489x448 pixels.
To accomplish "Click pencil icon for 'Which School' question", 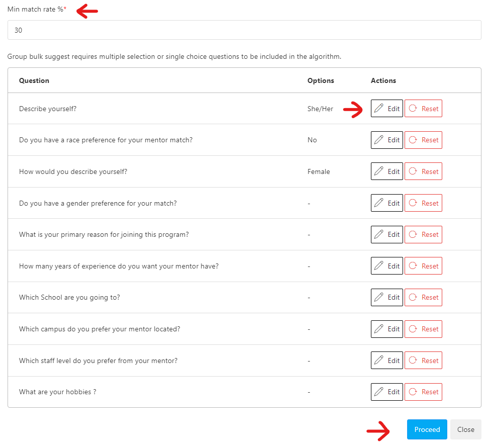I will click(x=378, y=297).
